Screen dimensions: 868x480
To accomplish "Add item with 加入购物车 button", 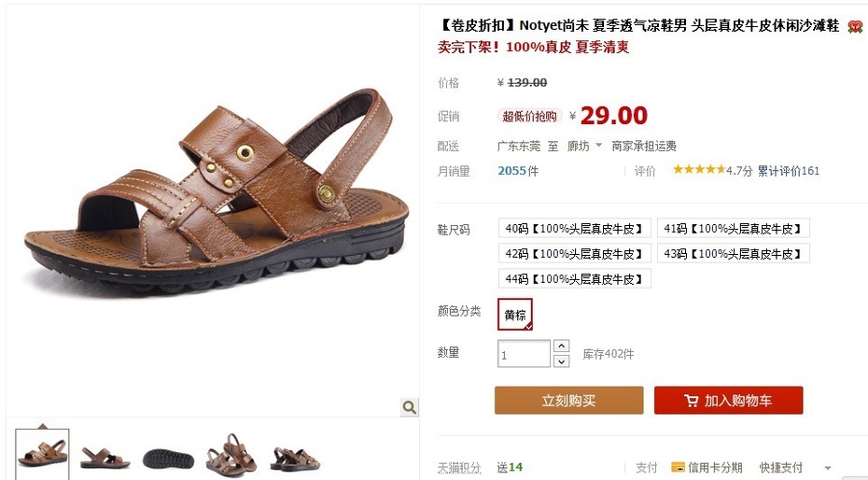I will click(x=729, y=401).
